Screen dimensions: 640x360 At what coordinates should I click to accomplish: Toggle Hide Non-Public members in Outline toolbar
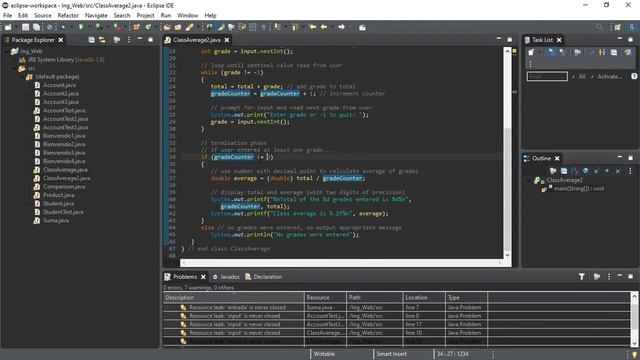coord(607,171)
